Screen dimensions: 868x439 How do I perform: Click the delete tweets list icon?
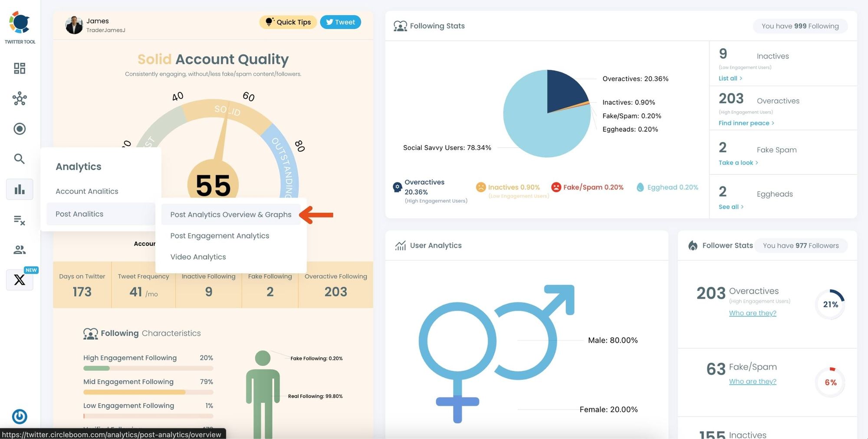[19, 221]
